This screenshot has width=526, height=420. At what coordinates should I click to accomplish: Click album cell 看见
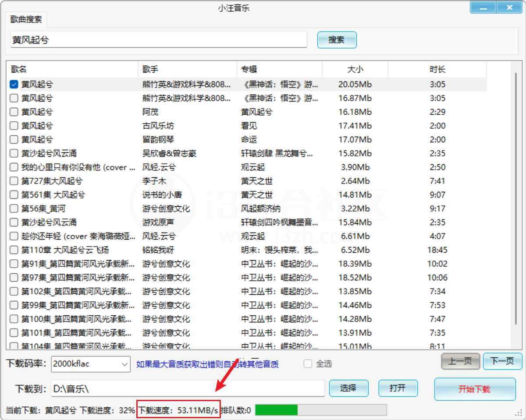249,126
